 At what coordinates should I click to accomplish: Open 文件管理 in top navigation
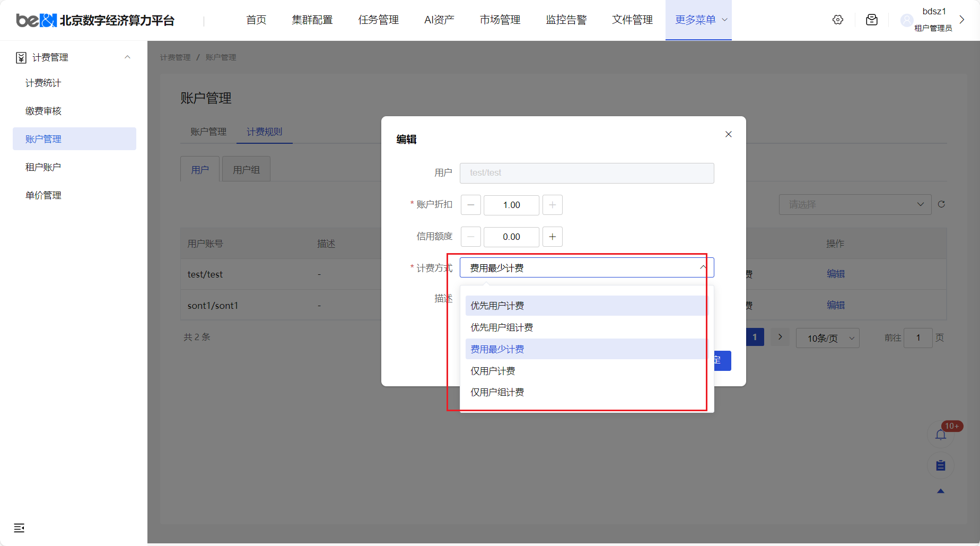(633, 20)
